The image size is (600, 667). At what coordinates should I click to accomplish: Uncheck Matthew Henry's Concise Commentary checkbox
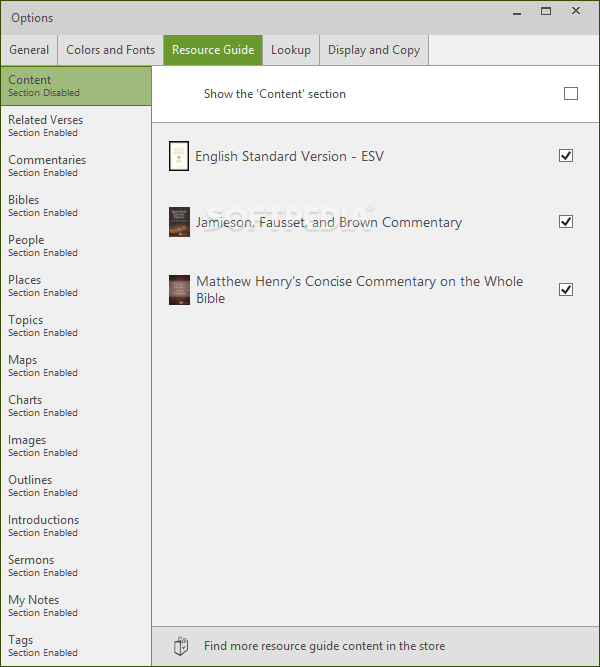pyautogui.click(x=566, y=290)
